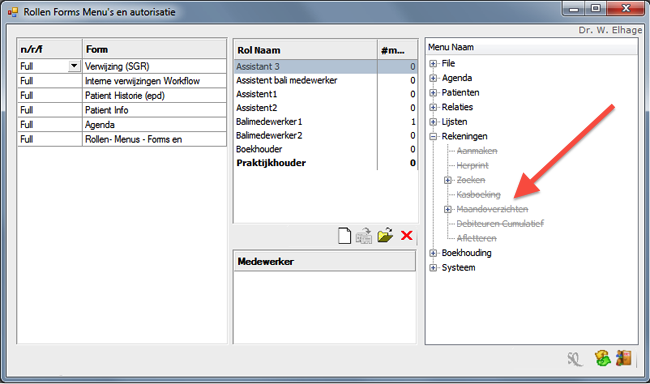Screen dimensions: 650x384
Task: Expand the Maandoverzichten sub-node
Action: click(x=447, y=209)
